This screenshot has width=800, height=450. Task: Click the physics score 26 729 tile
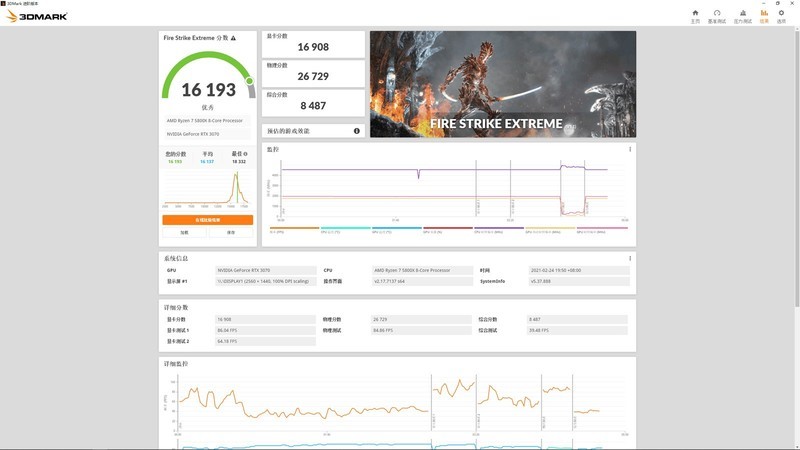[313, 73]
